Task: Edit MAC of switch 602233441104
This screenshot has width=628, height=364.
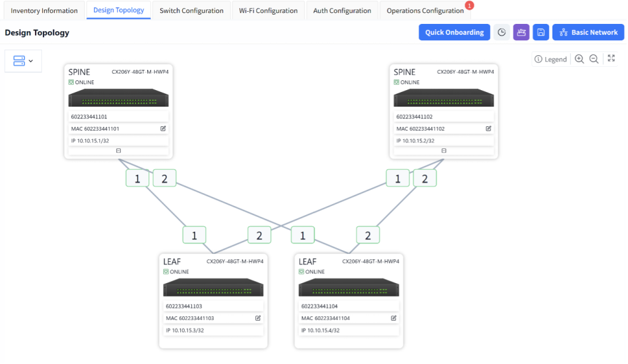Action: point(394,318)
